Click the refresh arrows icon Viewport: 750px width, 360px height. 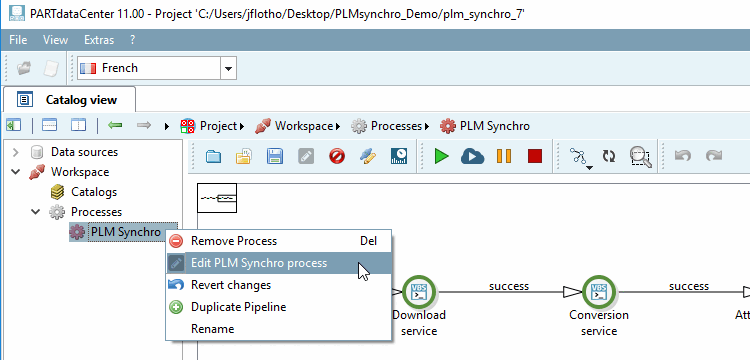608,156
